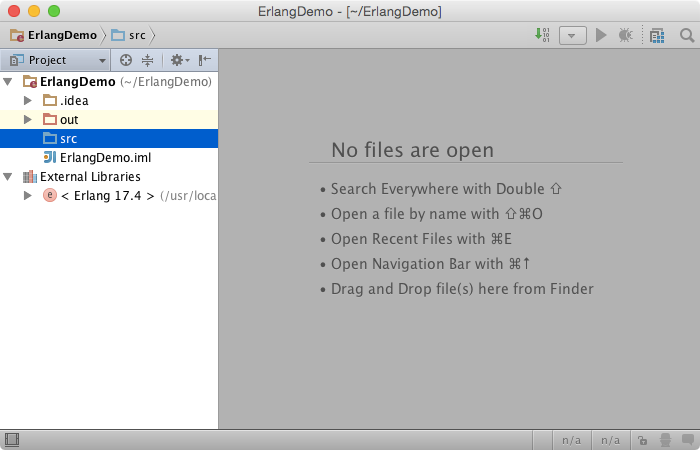This screenshot has height=450, width=700.
Task: Expand the Erlang 17.4 library node
Action: point(28,196)
